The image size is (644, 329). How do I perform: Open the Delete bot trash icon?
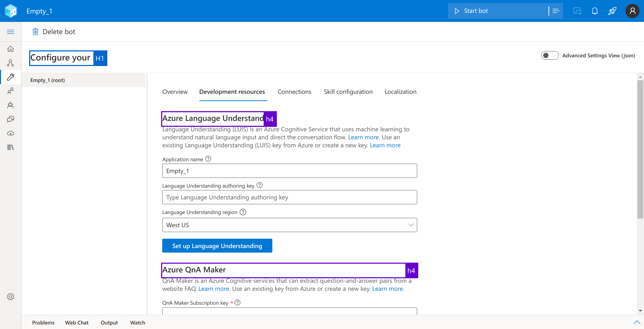[x=35, y=31]
